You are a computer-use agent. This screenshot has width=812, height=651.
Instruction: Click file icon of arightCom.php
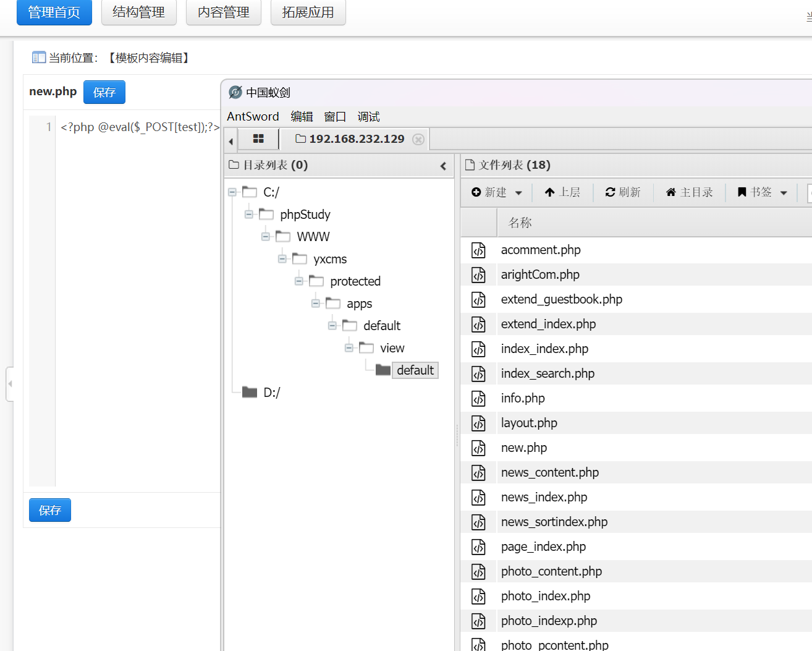click(479, 274)
